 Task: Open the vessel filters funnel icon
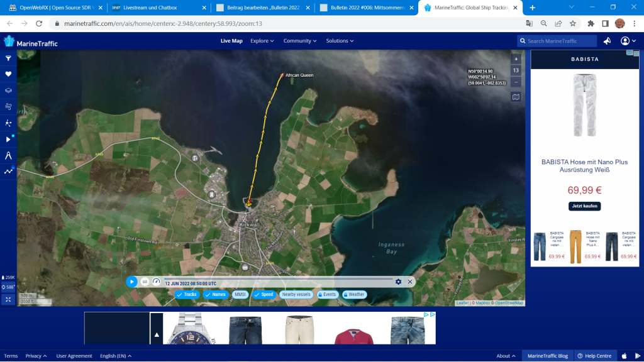coord(8,58)
